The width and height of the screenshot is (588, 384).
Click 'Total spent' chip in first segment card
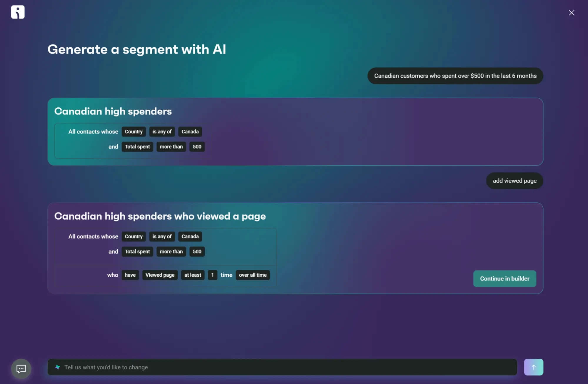point(137,147)
